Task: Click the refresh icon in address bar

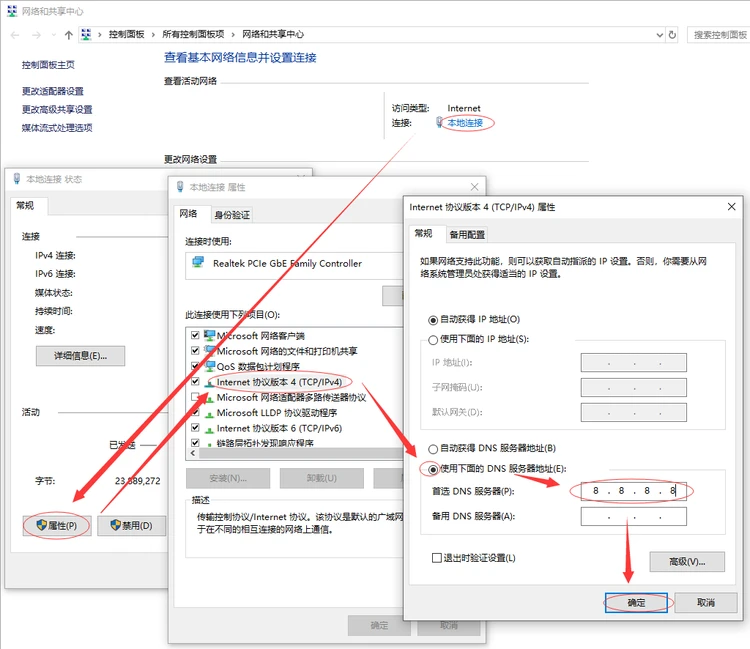Action: coord(672,34)
